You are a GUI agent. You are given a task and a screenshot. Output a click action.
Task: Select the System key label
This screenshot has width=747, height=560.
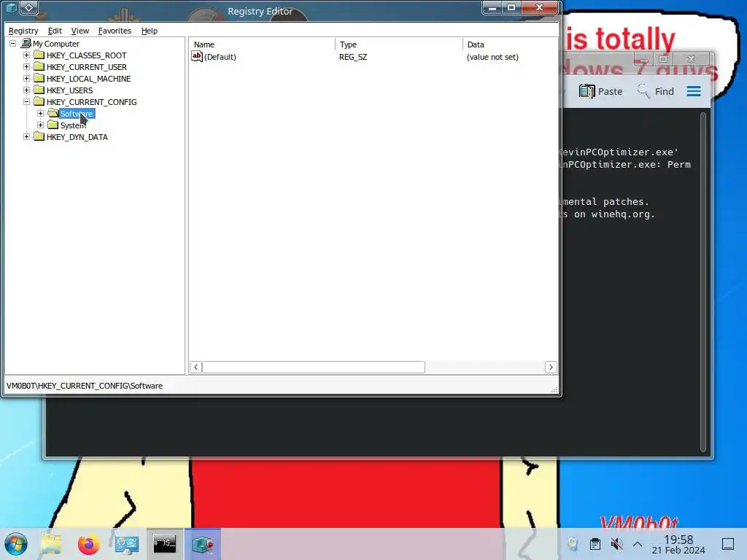(x=73, y=125)
